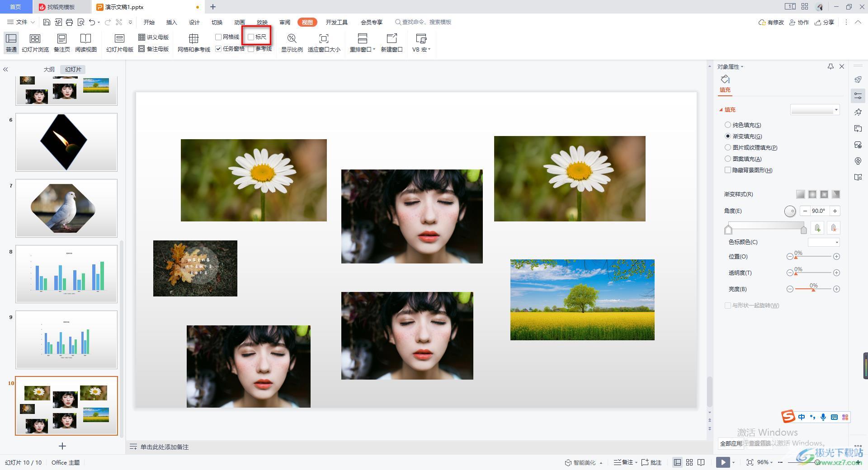Open Notes Master (备注母版)

click(x=154, y=49)
